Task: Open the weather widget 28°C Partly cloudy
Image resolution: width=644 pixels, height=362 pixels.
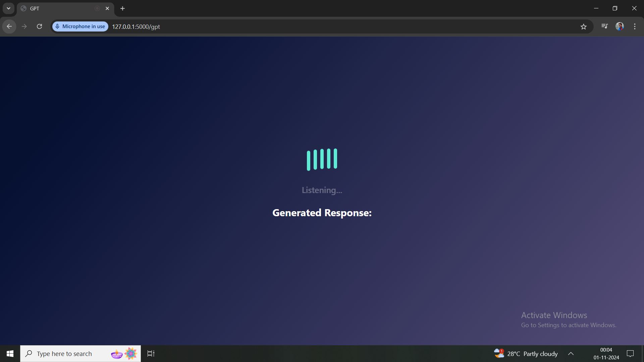Action: pyautogui.click(x=526, y=354)
